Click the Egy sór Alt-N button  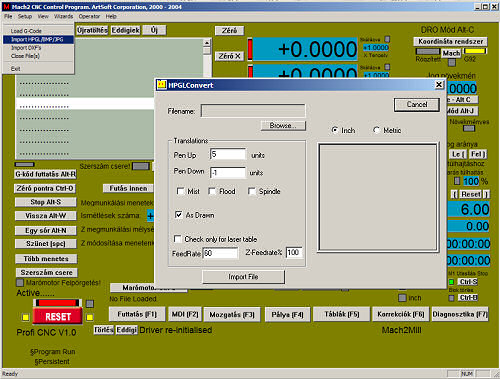tap(46, 230)
